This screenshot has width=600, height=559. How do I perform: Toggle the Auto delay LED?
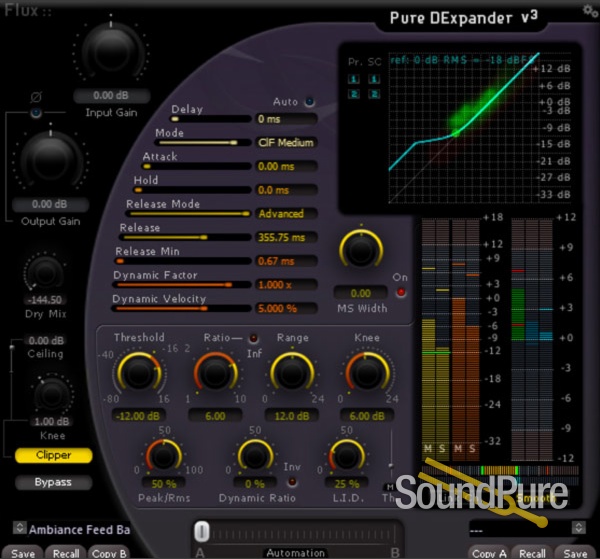[309, 102]
